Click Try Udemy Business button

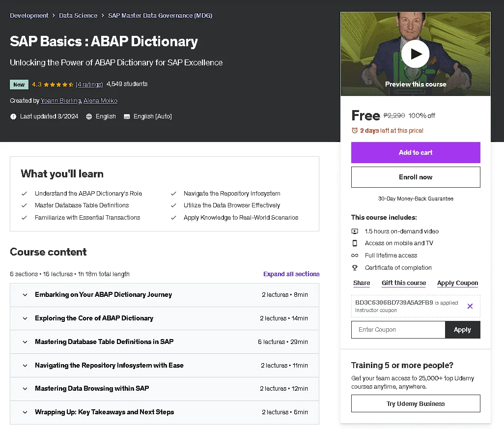tap(416, 403)
